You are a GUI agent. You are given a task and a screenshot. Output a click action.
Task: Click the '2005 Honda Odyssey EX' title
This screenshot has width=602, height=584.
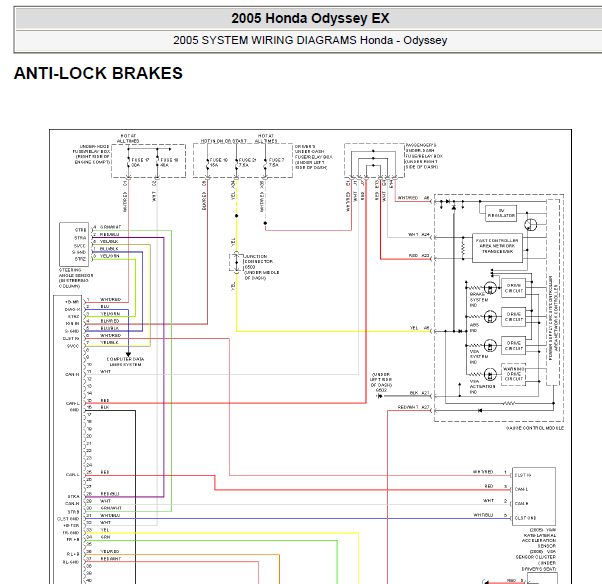coord(310,18)
